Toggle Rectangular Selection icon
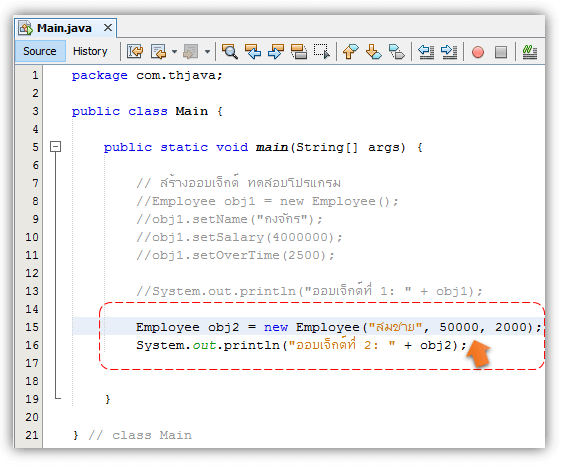This screenshot has width=563, height=467. coord(322,51)
